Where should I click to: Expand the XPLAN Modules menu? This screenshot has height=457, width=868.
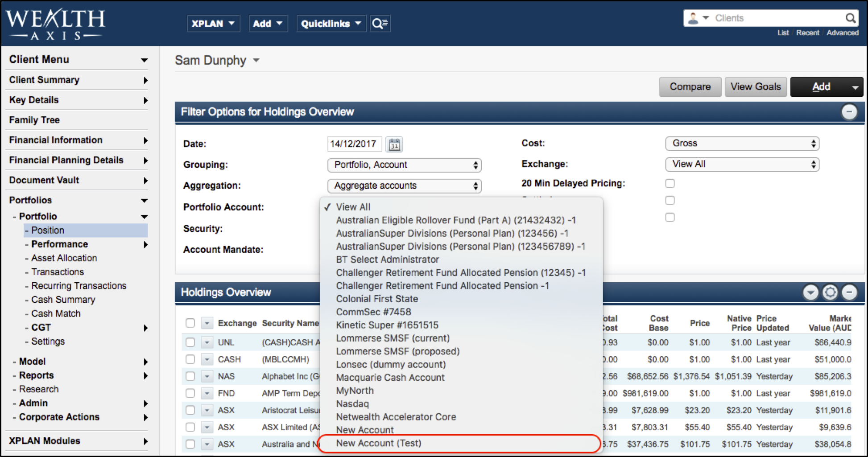pyautogui.click(x=145, y=441)
